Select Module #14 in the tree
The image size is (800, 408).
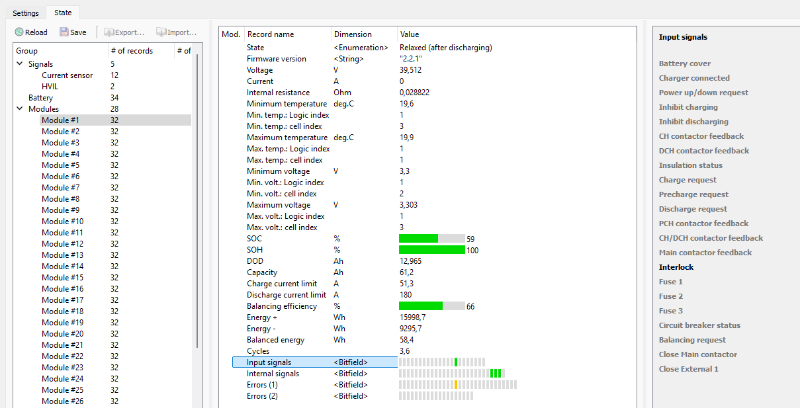click(62, 266)
